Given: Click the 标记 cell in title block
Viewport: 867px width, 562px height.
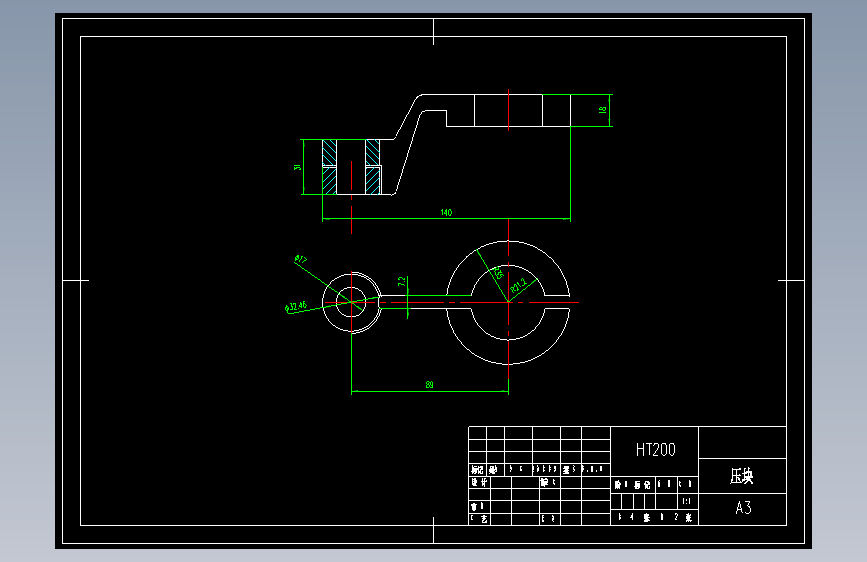Looking at the screenshot, I should (477, 470).
